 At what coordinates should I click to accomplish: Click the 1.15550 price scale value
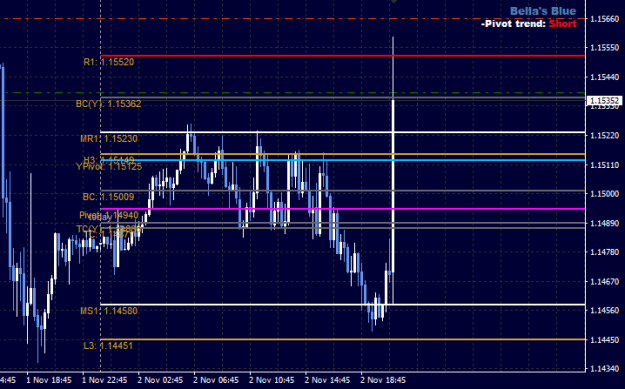coord(605,48)
